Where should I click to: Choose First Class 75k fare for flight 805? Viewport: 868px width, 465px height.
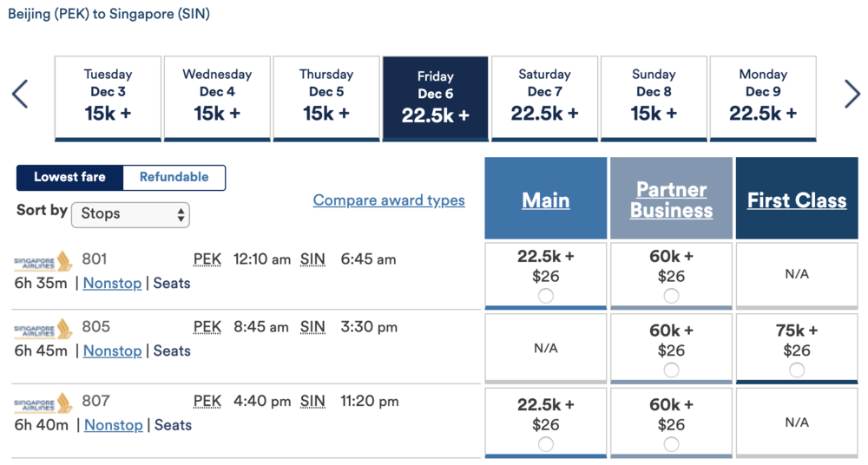pyautogui.click(x=797, y=370)
